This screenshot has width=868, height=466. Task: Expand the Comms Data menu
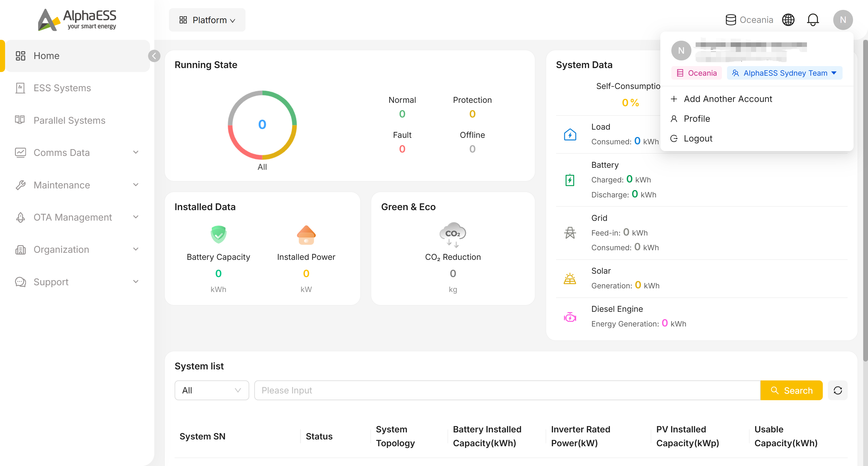point(77,153)
